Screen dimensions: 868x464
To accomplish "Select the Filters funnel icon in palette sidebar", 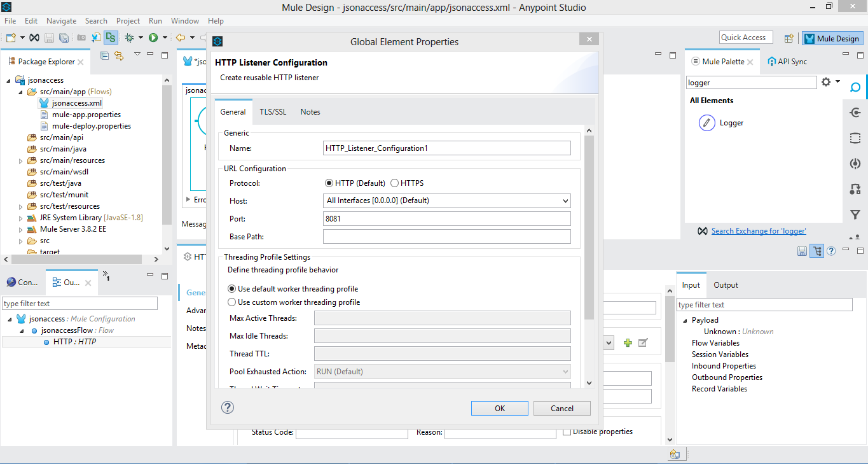I will click(855, 214).
